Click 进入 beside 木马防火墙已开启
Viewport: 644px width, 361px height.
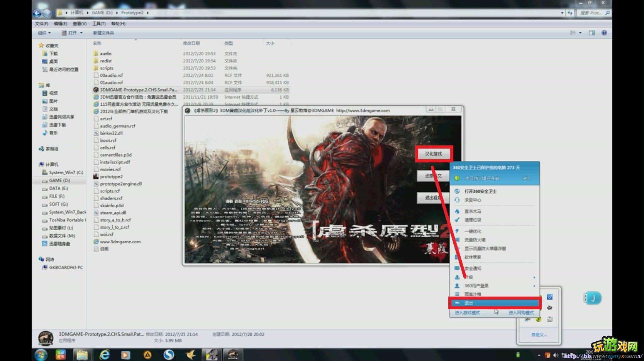527,179
